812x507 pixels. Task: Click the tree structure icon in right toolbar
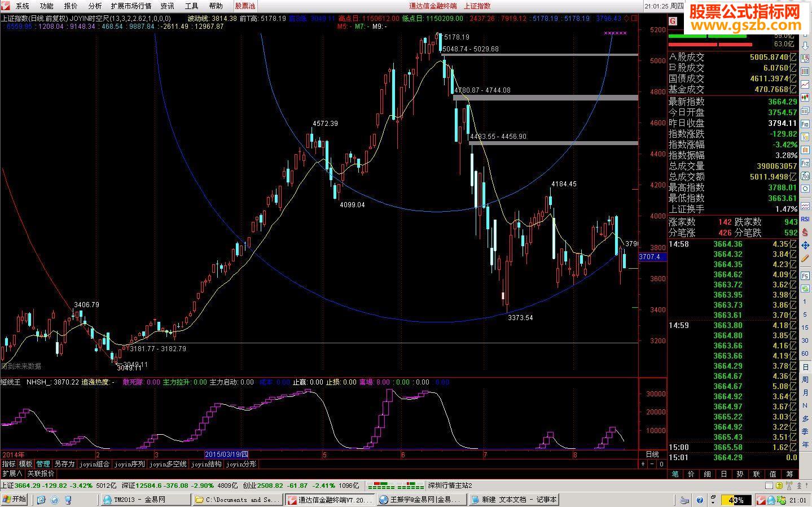[805, 137]
